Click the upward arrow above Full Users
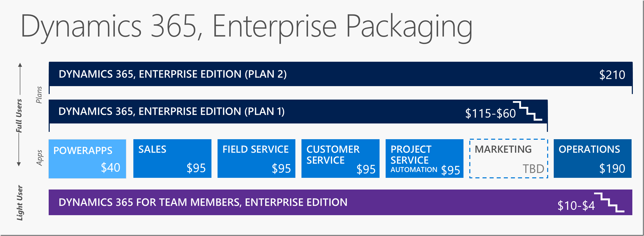The height and width of the screenshot is (236, 644). 20,65
